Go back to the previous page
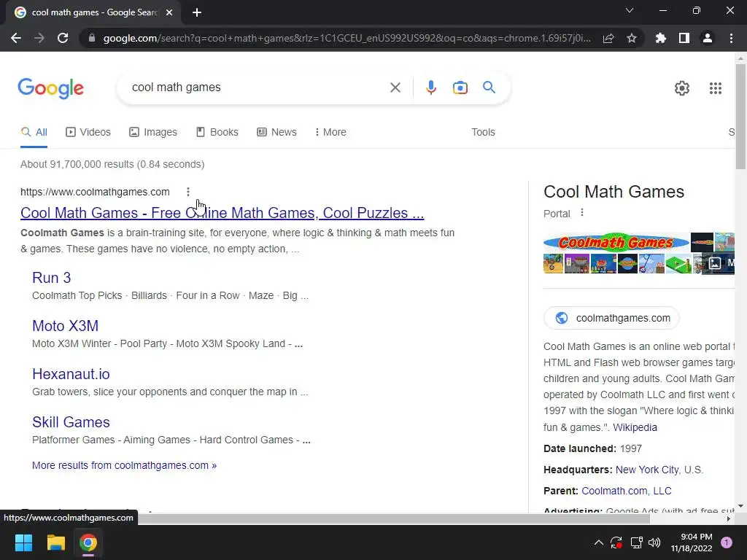 click(16, 38)
